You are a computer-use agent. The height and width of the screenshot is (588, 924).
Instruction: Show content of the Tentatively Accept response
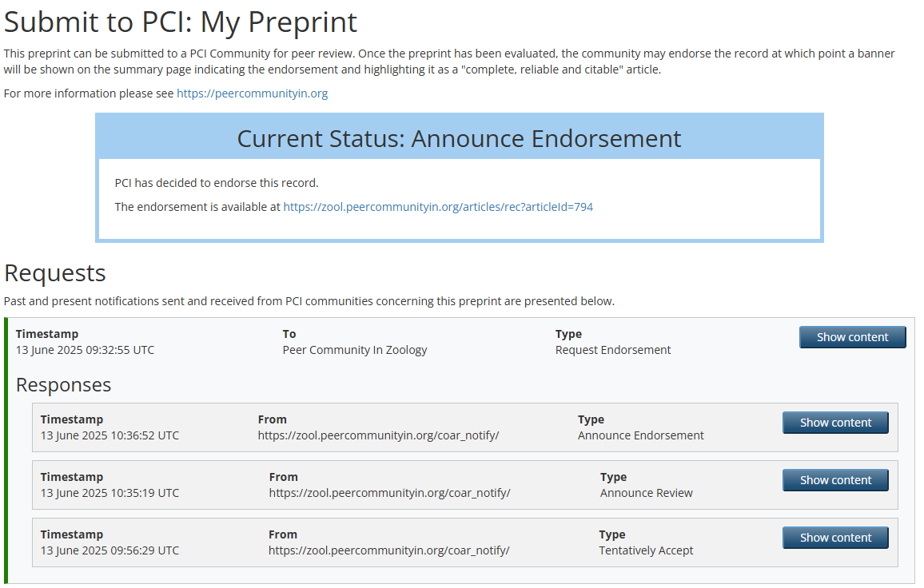point(835,538)
